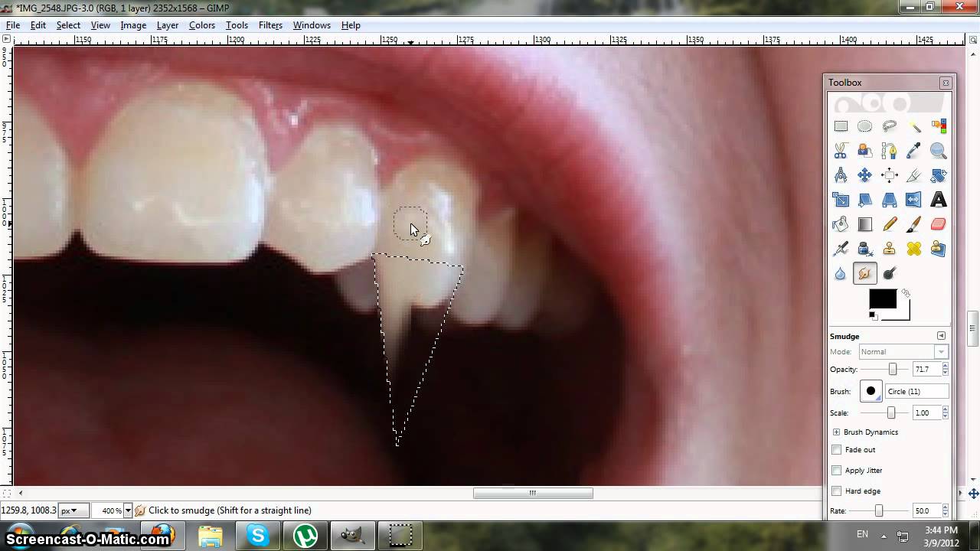Click the brush preview button for Circle (11)
Viewport: 980px width, 551px height.
[x=871, y=391]
